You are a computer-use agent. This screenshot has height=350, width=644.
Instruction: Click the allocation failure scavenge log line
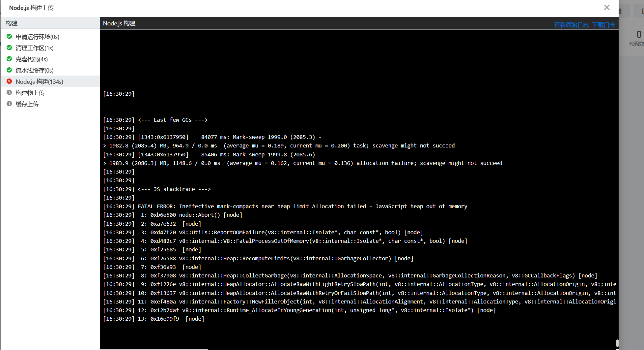click(x=303, y=163)
